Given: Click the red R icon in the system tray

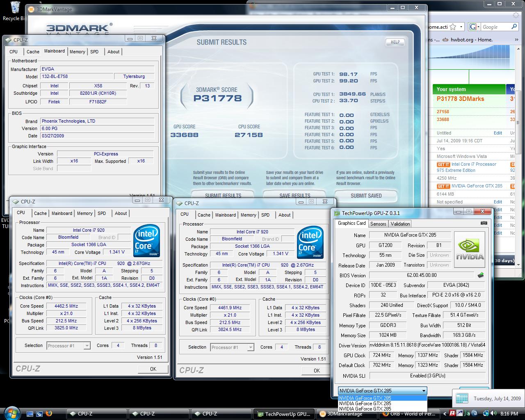Looking at the screenshot, I should point(452,413).
